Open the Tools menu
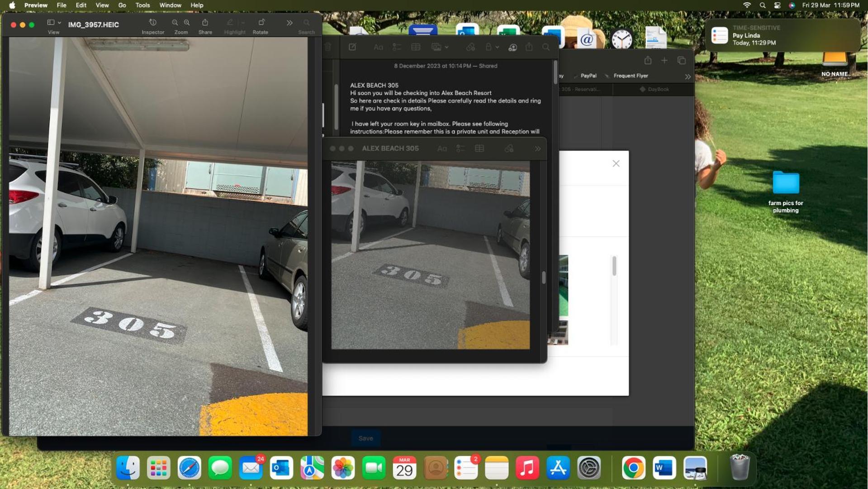868x489 pixels. (142, 5)
